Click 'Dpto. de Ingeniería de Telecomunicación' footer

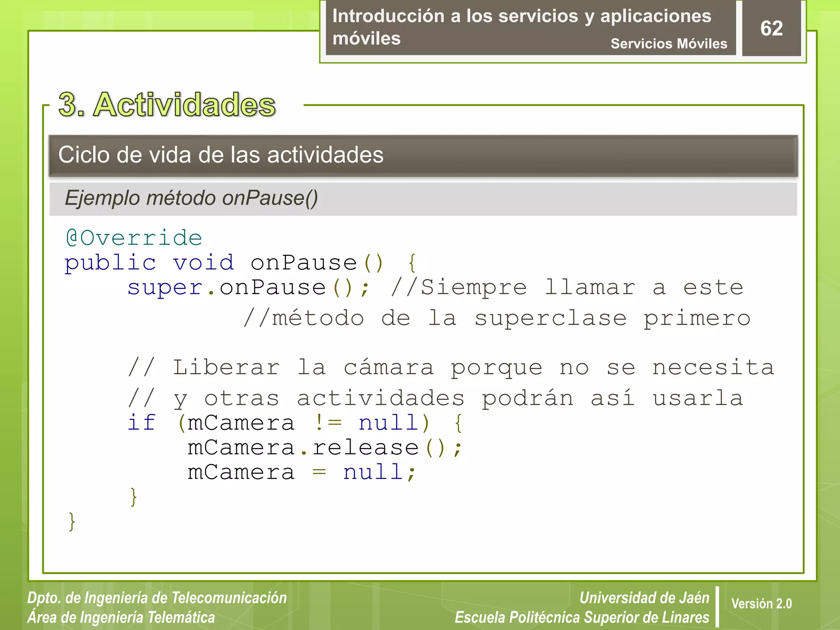157,598
